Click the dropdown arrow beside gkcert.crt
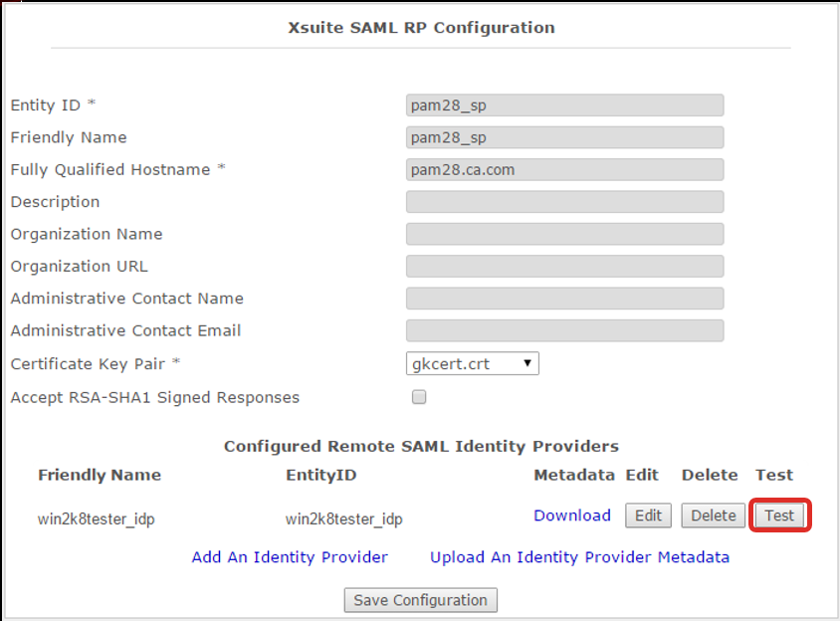The height and width of the screenshot is (621, 840). point(527,363)
